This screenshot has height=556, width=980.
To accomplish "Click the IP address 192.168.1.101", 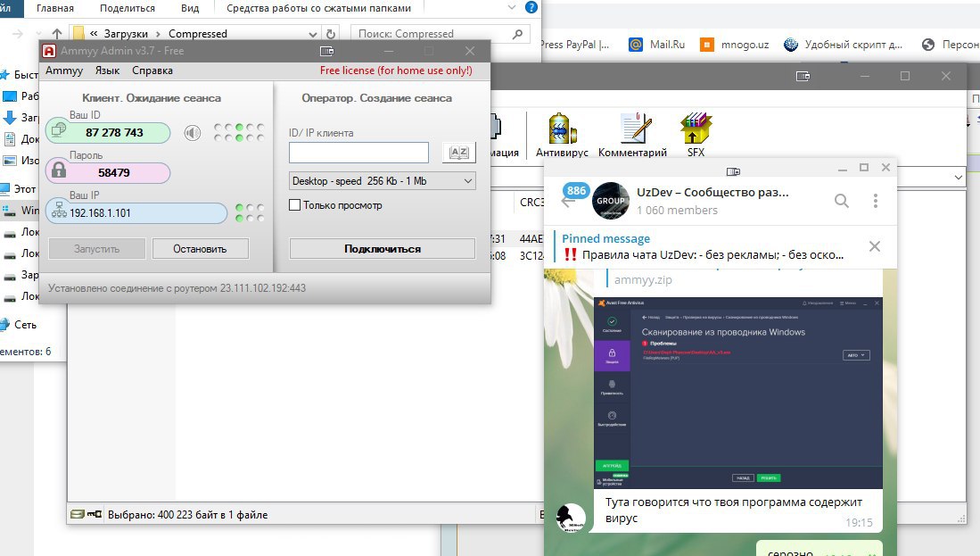I will pos(100,212).
